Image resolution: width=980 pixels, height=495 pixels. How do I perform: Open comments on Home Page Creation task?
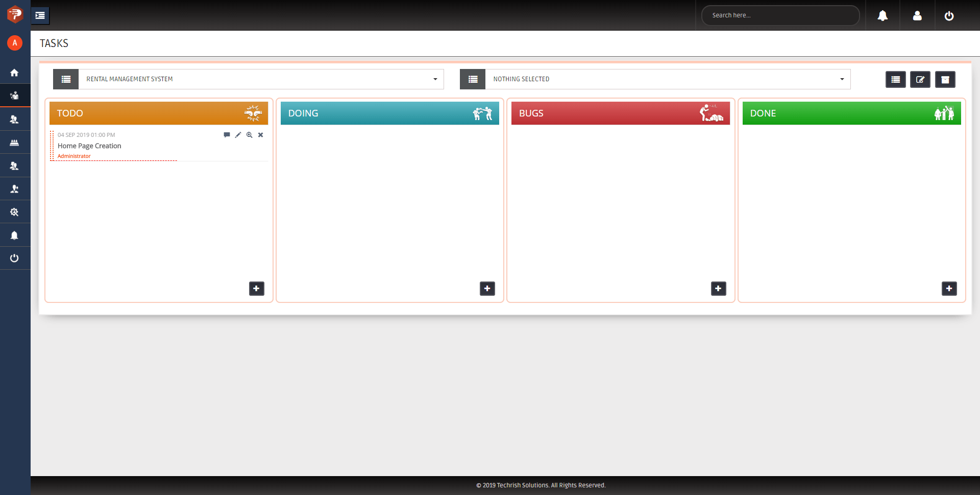coord(227,135)
